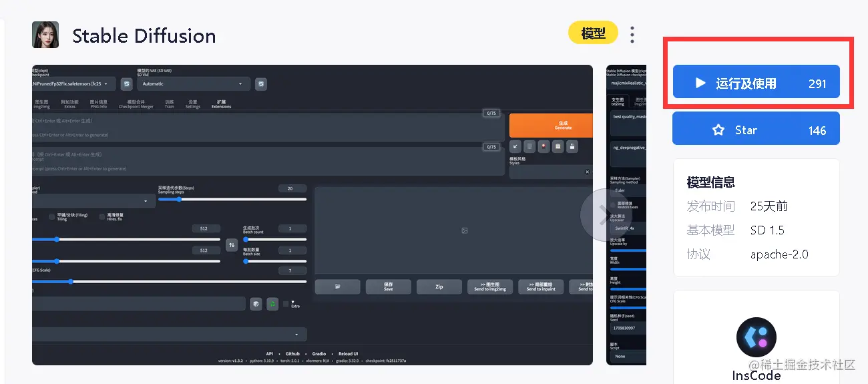Click the Star button
Image resolution: width=868 pixels, height=384 pixels.
click(756, 128)
